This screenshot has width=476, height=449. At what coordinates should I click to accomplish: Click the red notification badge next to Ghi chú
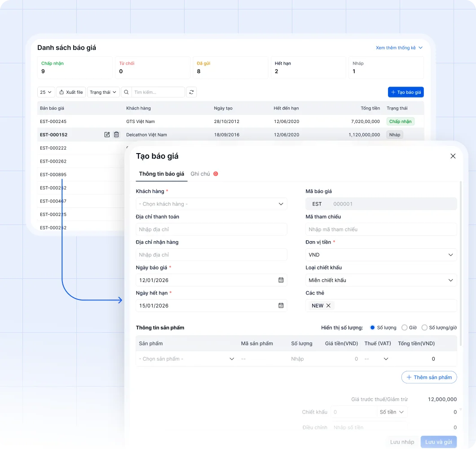pos(216,174)
